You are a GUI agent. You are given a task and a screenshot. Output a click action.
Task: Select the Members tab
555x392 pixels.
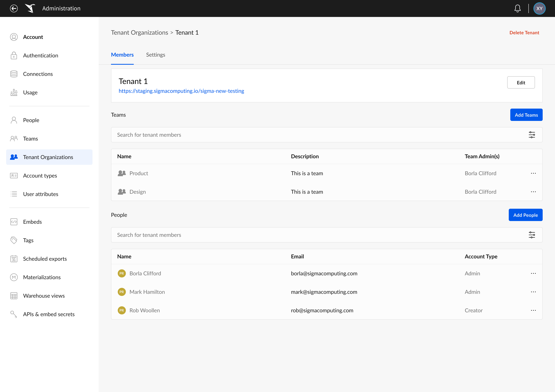point(122,55)
